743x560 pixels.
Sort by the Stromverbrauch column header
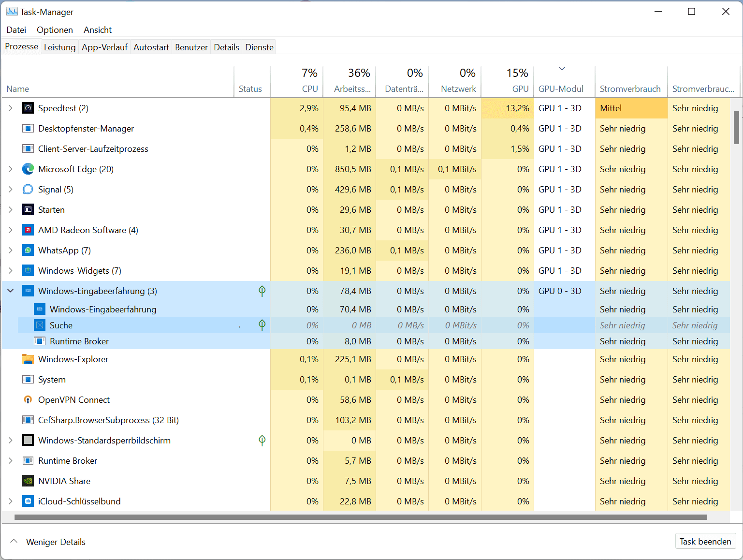[631, 81]
